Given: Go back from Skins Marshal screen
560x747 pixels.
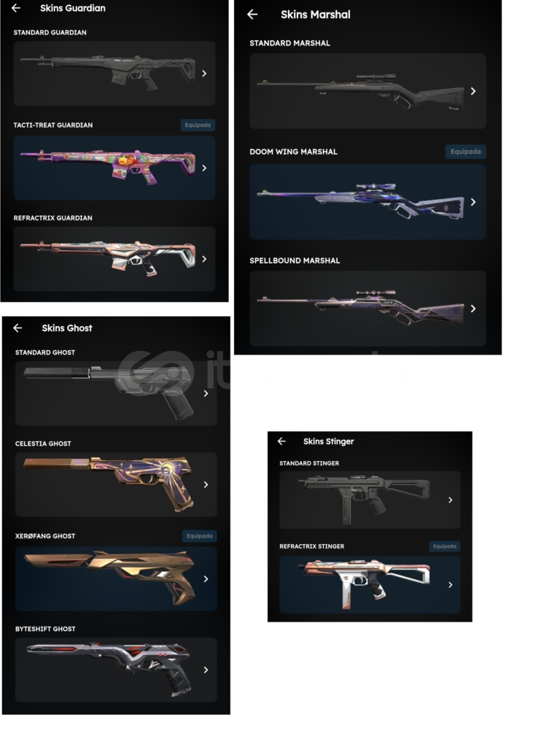Looking at the screenshot, I should (x=252, y=15).
